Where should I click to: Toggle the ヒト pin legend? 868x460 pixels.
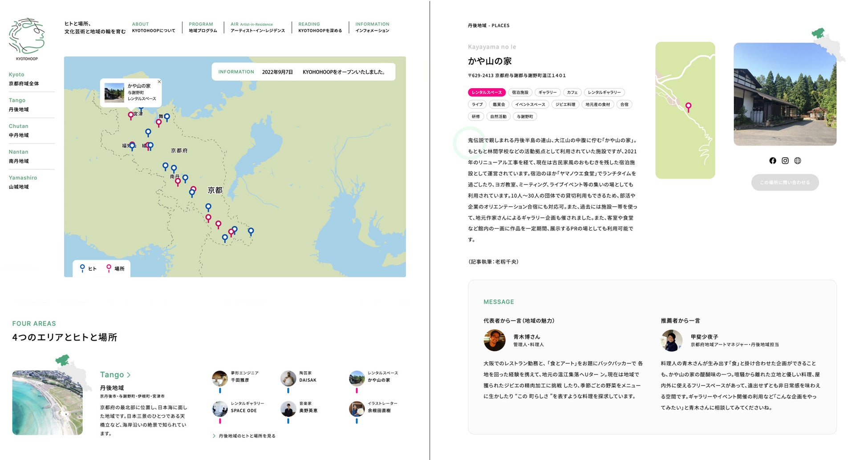(87, 268)
